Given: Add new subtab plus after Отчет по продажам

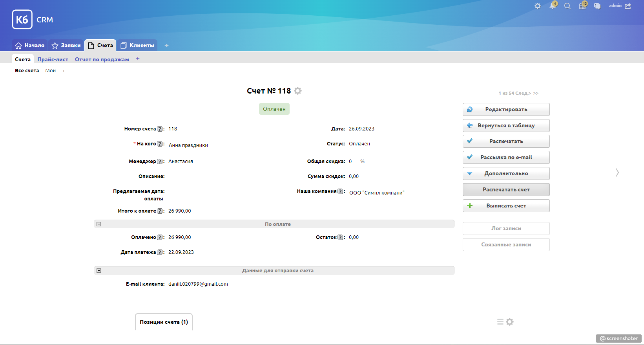Looking at the screenshot, I should (x=138, y=59).
